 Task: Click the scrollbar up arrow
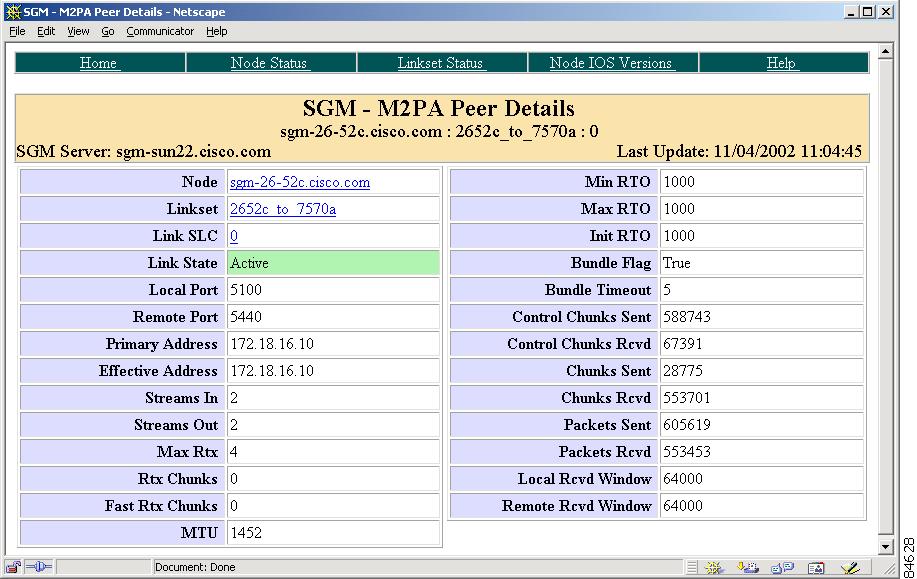[885, 51]
